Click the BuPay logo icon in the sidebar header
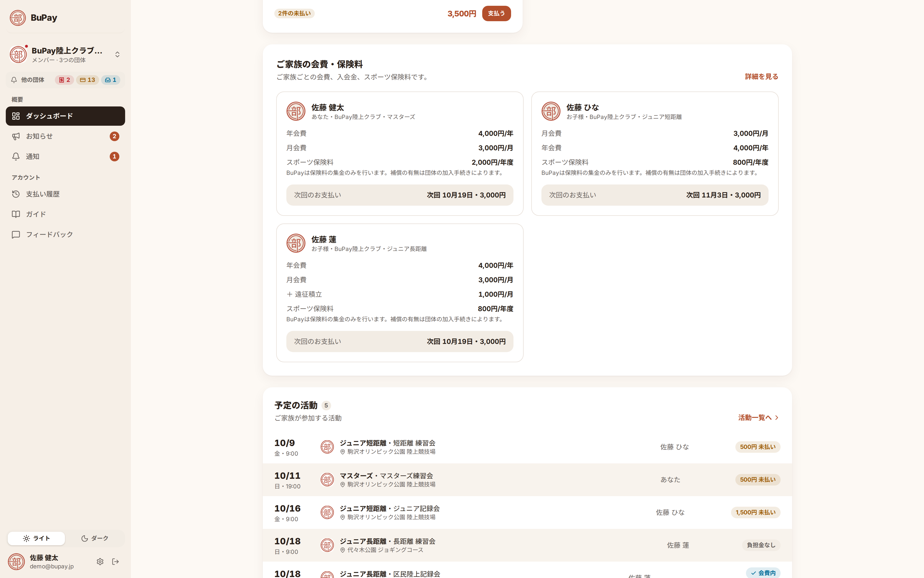The height and width of the screenshot is (578, 924). (x=18, y=18)
